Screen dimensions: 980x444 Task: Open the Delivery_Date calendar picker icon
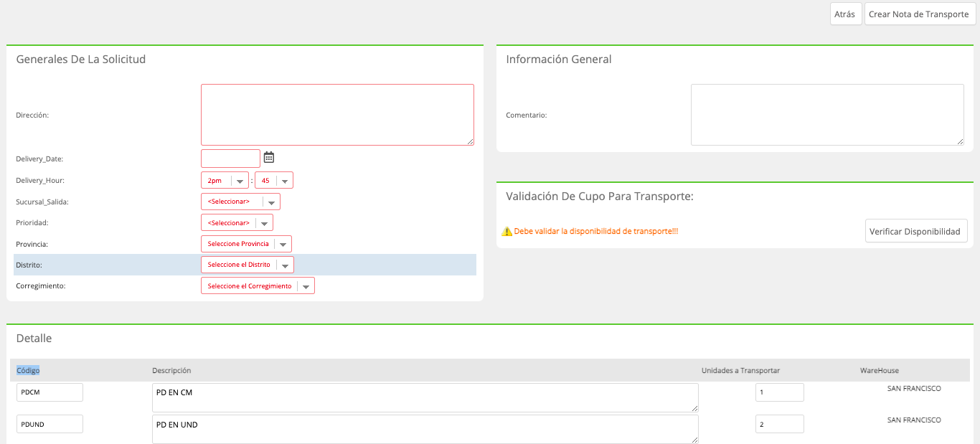(x=269, y=158)
